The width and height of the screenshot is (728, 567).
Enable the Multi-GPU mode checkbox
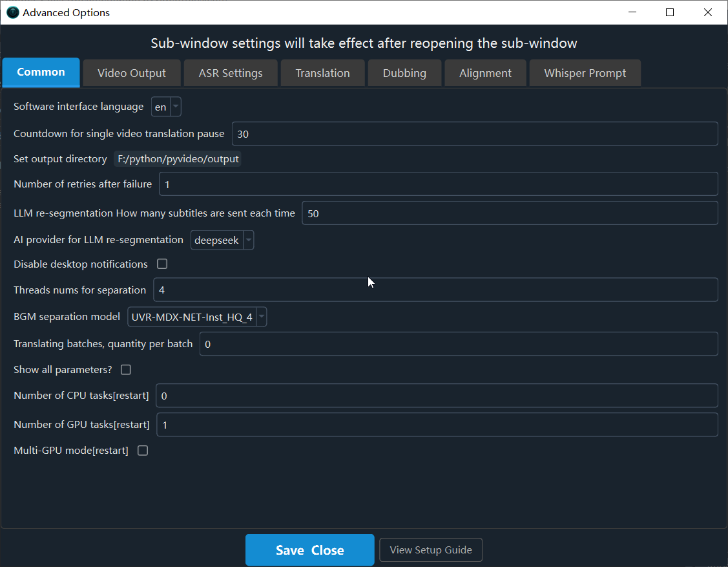(143, 451)
